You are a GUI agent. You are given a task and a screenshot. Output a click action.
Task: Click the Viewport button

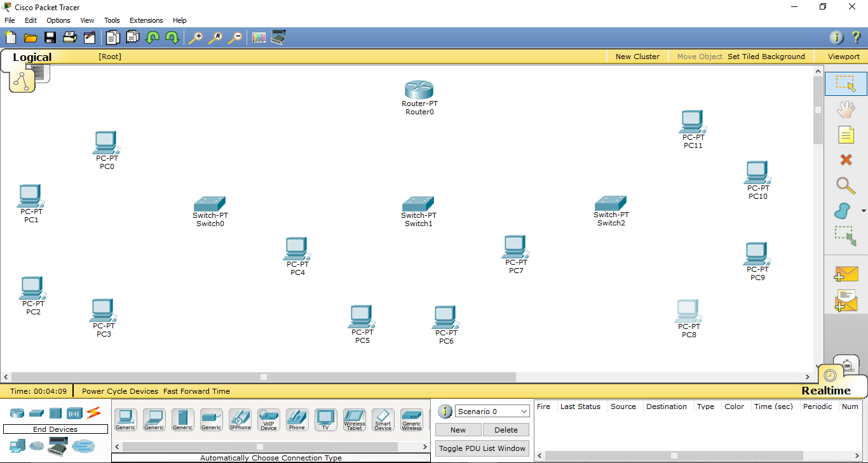pyautogui.click(x=844, y=57)
